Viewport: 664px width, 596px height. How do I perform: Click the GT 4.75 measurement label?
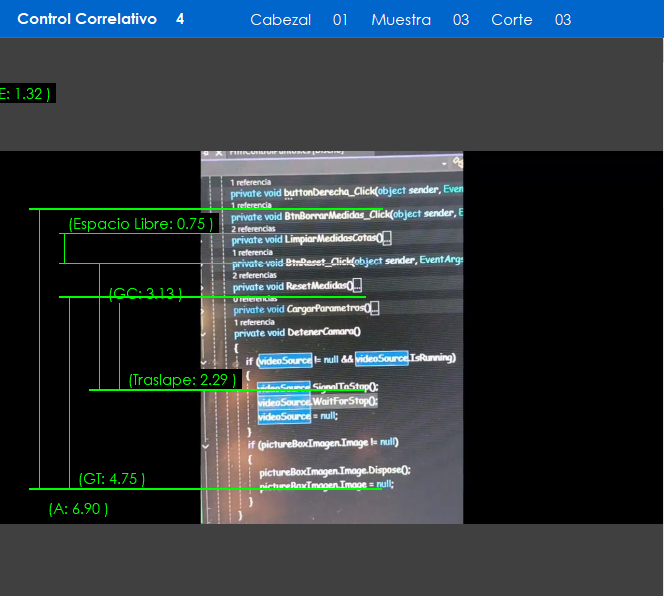click(112, 479)
